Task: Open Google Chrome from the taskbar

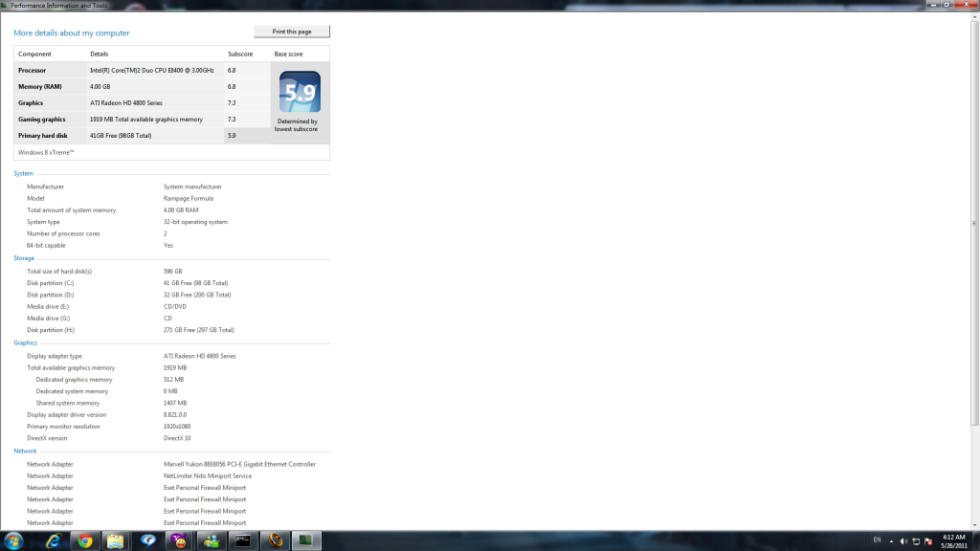Action: tap(84, 540)
